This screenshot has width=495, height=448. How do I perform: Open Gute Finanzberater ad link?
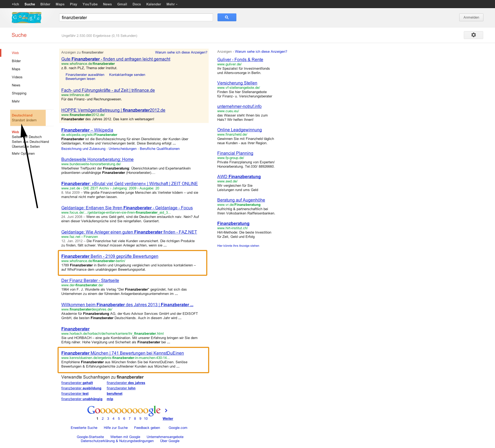pyautogui.click(x=116, y=59)
